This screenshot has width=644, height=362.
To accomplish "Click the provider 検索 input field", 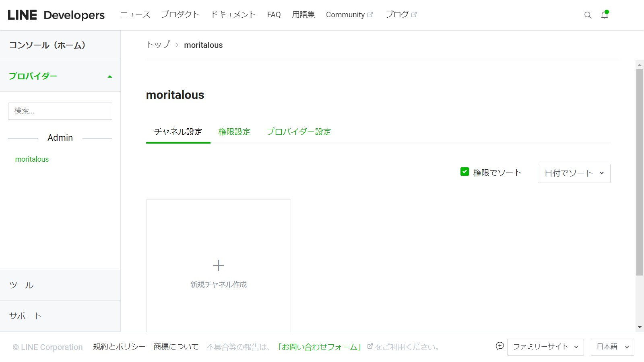I will tap(60, 111).
